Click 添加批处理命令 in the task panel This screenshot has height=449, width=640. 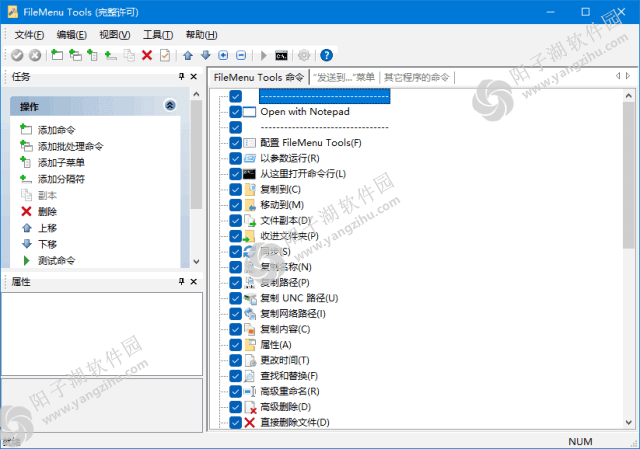[71, 146]
